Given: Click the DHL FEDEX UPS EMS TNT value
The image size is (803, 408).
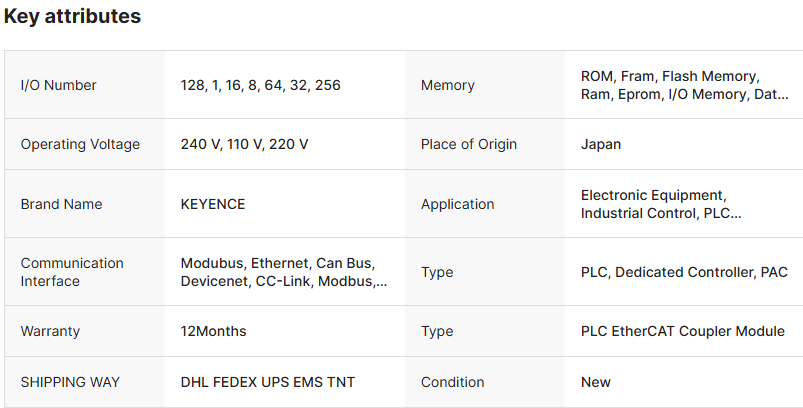Looking at the screenshot, I should point(267,382).
